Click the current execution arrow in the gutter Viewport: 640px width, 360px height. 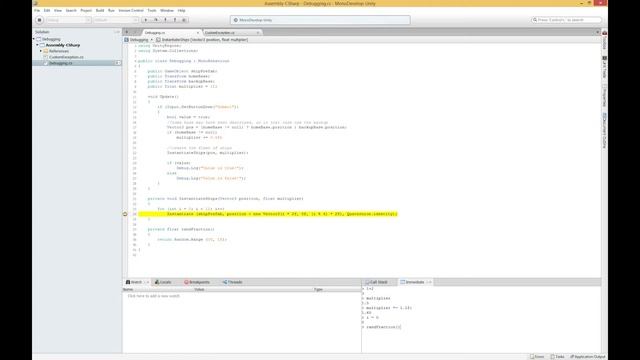(125, 214)
